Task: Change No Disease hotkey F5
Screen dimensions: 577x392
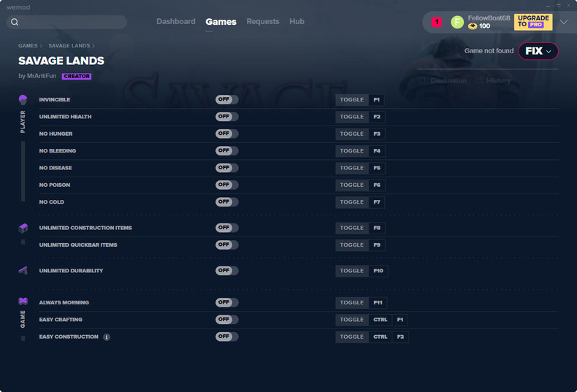Action: [x=377, y=168]
